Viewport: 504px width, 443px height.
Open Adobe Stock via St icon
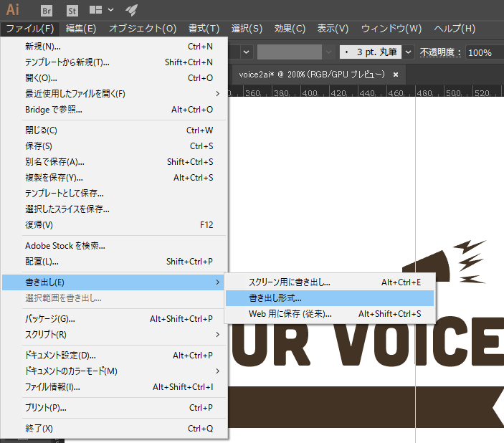click(x=72, y=11)
